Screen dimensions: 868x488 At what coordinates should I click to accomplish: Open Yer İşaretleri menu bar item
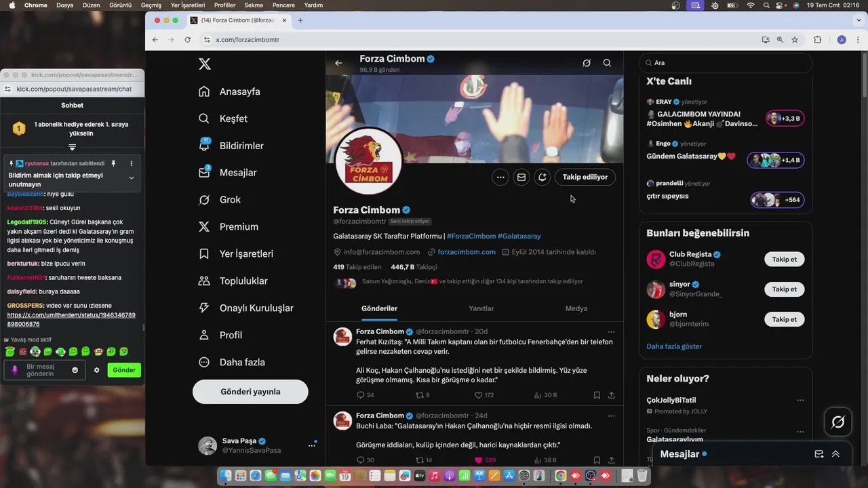point(188,5)
